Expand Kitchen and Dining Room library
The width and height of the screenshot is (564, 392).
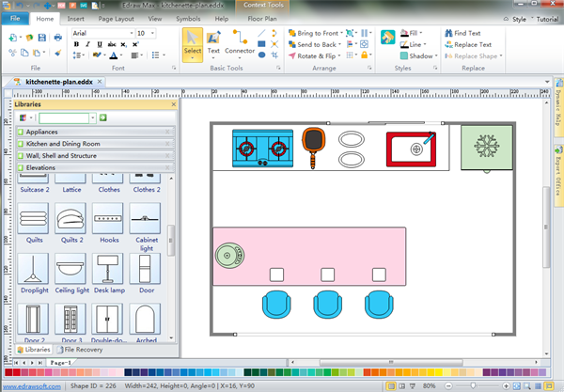click(96, 144)
